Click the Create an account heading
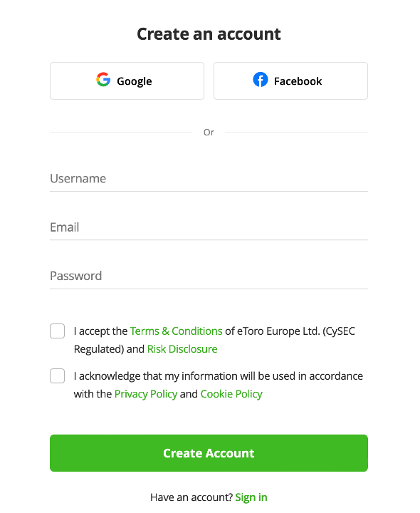This screenshot has width=420, height=513. click(x=209, y=34)
